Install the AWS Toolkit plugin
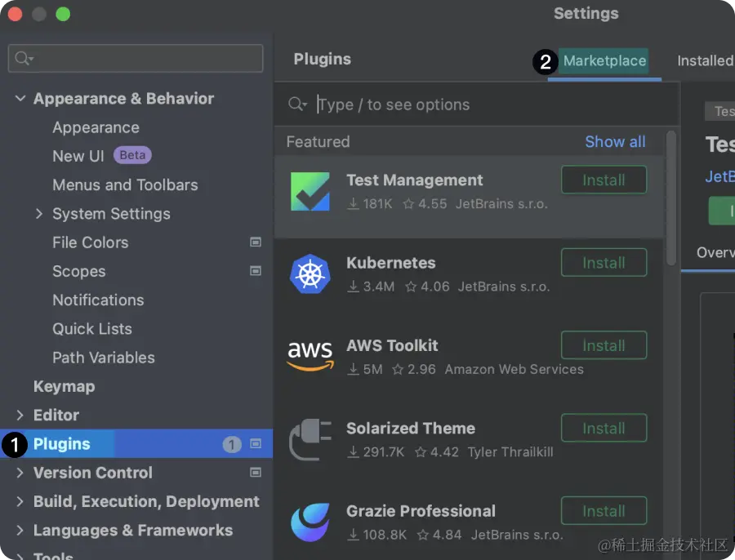Image resolution: width=735 pixels, height=560 pixels. pos(604,345)
